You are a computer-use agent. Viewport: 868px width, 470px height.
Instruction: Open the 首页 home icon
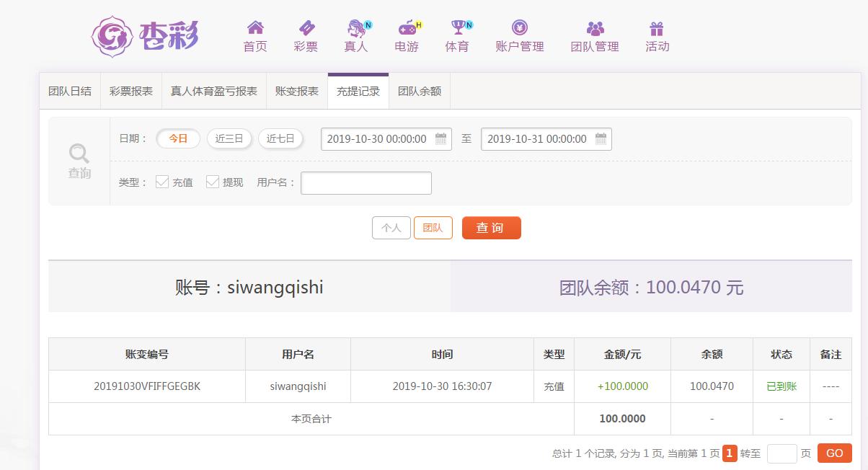[255, 27]
